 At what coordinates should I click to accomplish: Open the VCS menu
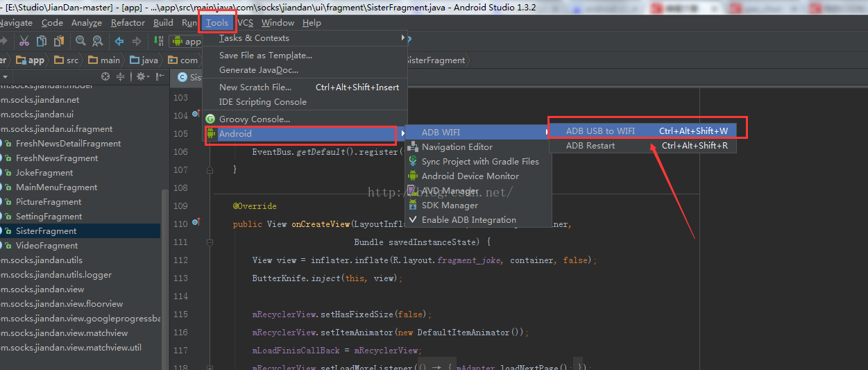246,23
